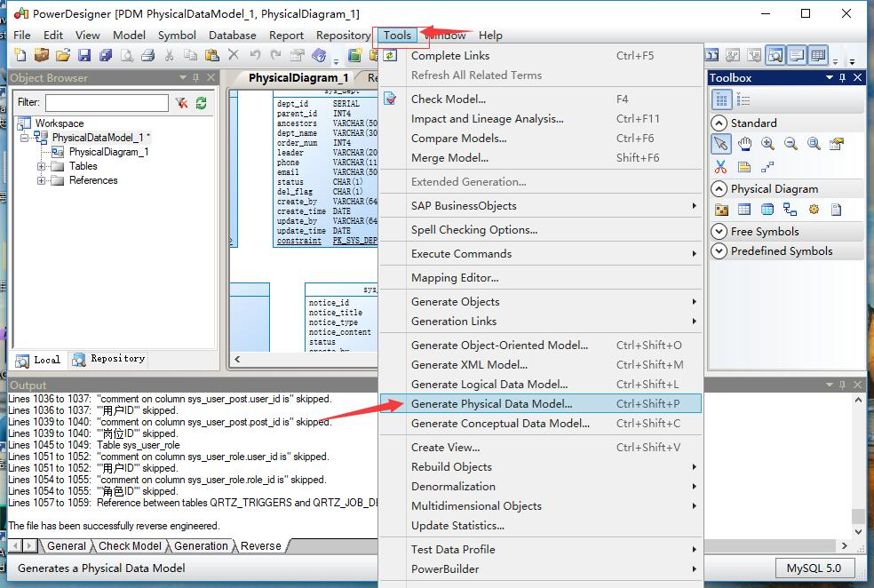Pin the Object Browser panel

[x=195, y=77]
